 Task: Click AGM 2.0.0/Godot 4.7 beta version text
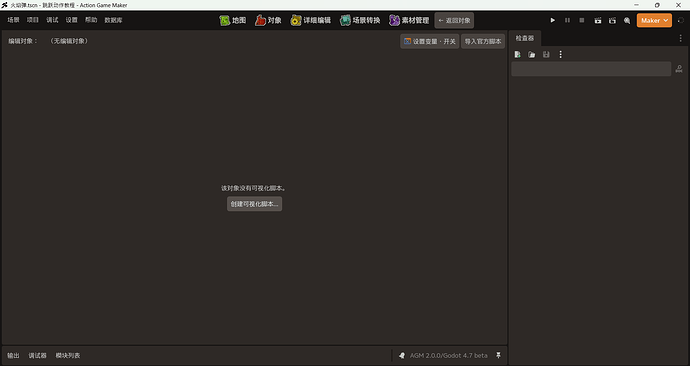coord(448,355)
